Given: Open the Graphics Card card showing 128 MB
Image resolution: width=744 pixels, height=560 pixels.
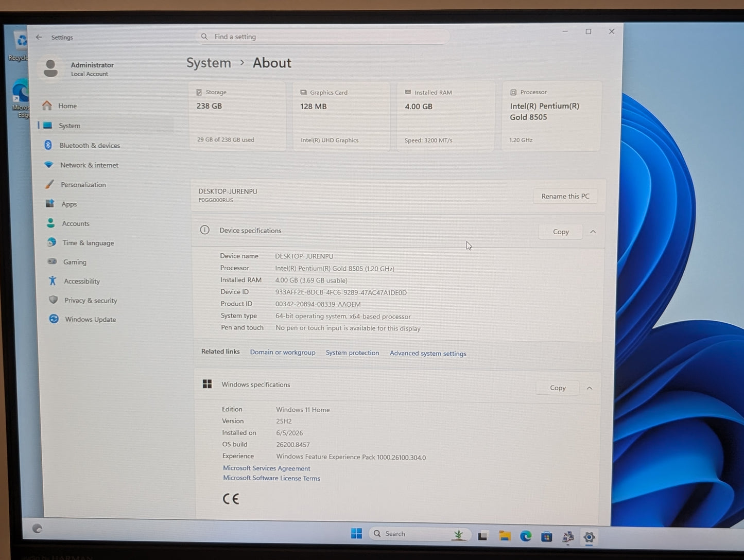Looking at the screenshot, I should (x=341, y=116).
